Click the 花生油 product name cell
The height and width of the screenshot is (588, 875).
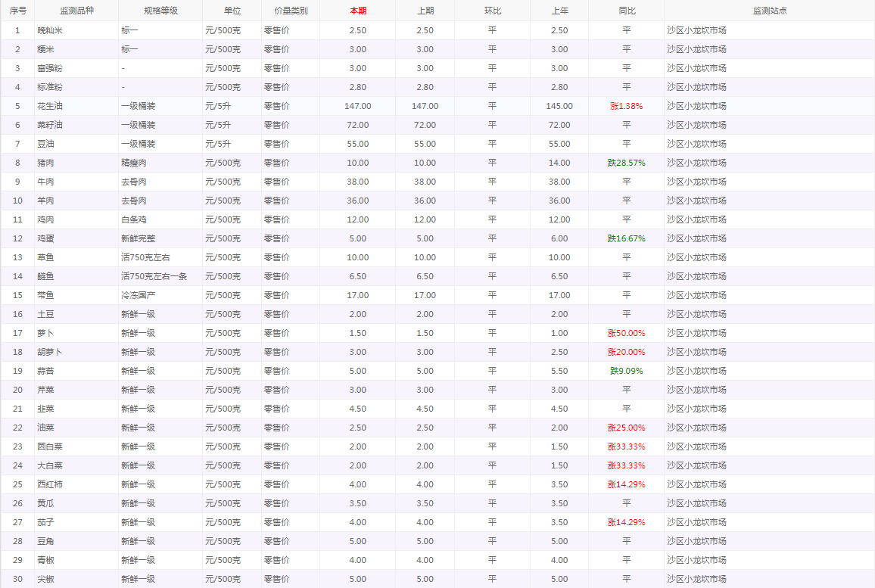click(50, 106)
